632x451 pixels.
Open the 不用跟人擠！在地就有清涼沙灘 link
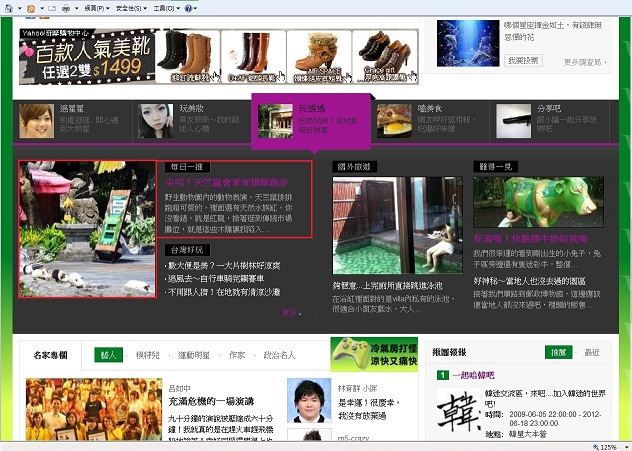click(222, 292)
